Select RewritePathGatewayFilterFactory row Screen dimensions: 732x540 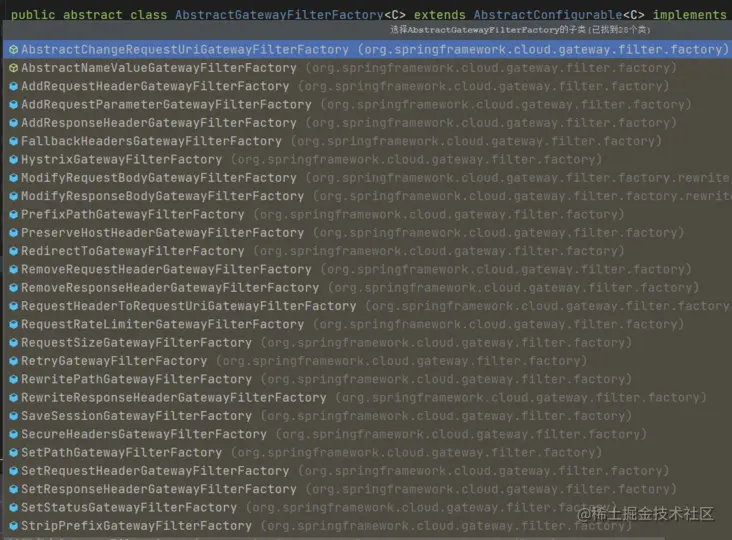coord(367,379)
